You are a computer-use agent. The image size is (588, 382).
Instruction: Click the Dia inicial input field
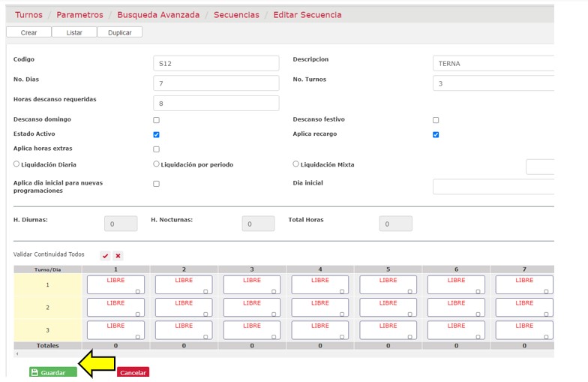[x=493, y=187]
